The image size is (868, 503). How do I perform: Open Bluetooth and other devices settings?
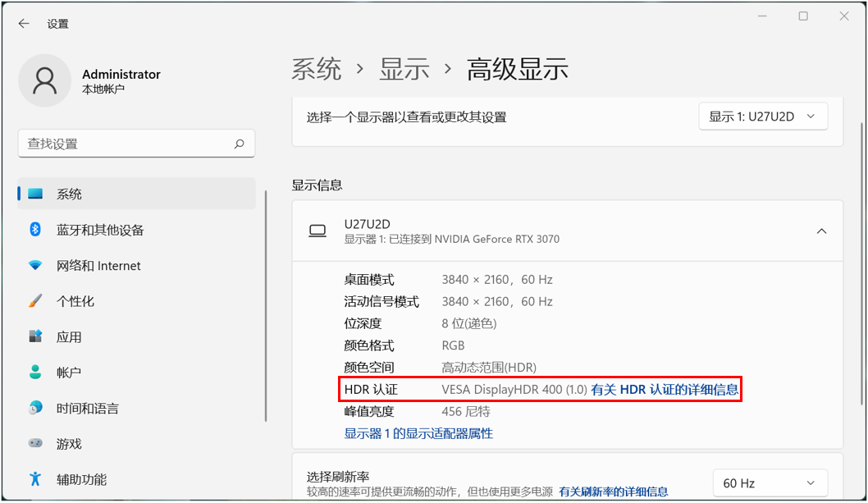100,230
